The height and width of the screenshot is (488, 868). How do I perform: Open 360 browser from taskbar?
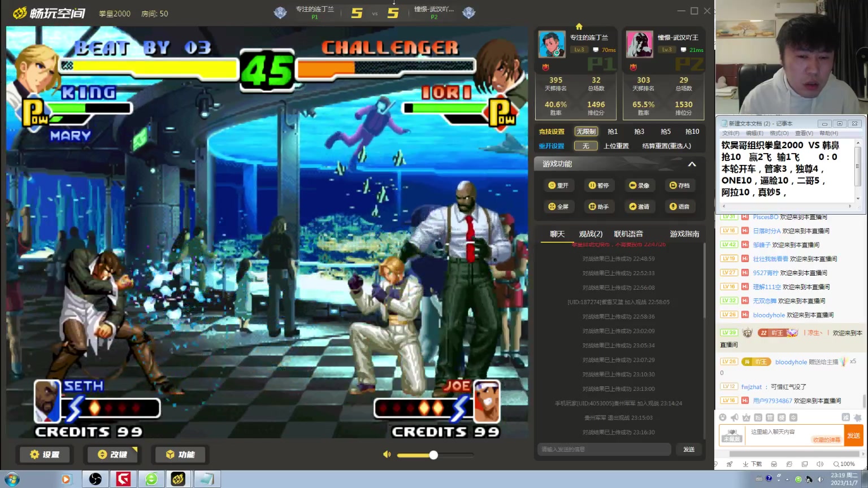pyautogui.click(x=151, y=480)
